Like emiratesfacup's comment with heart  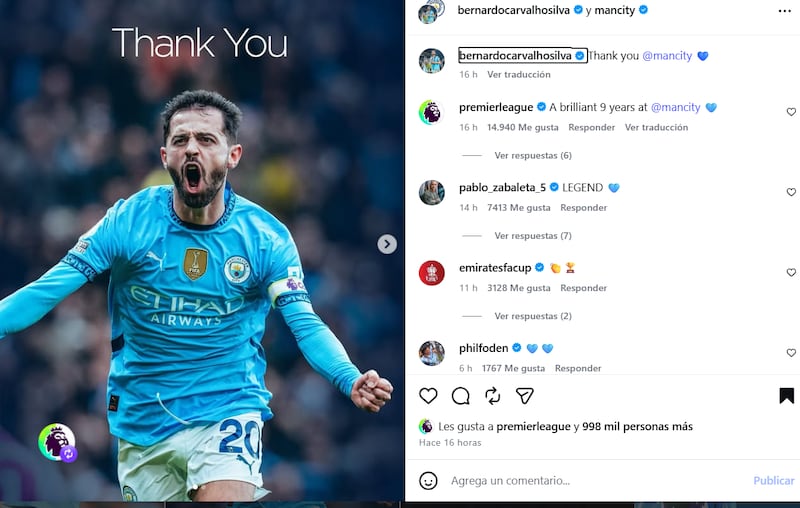pos(791,272)
